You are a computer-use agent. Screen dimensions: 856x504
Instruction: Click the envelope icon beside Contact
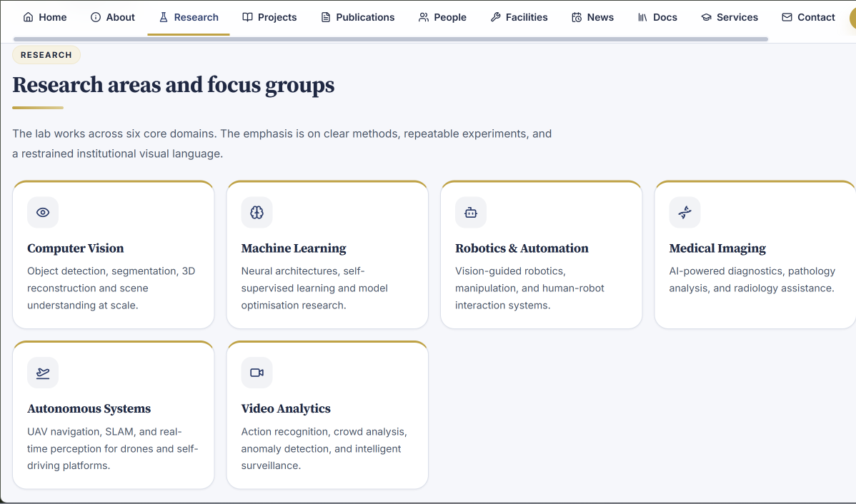[x=787, y=17]
